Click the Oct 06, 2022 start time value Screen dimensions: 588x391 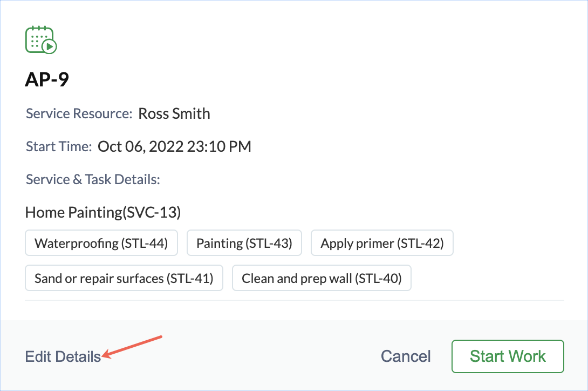(x=174, y=147)
